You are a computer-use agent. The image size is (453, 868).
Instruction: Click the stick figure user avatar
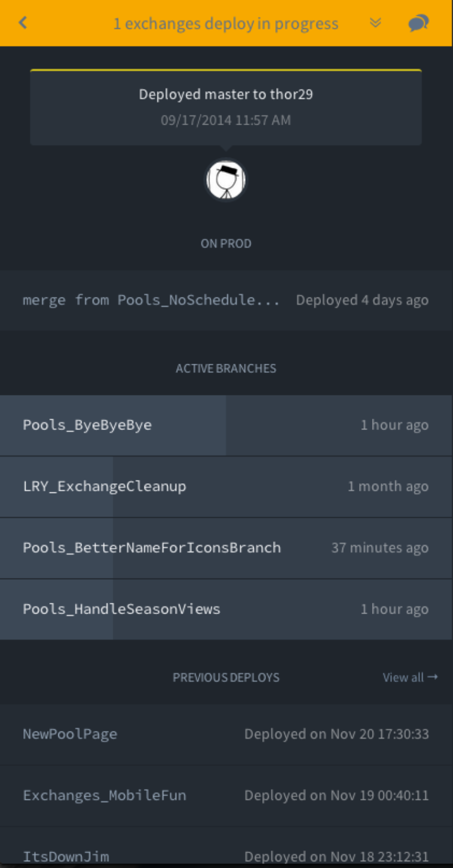click(x=226, y=180)
